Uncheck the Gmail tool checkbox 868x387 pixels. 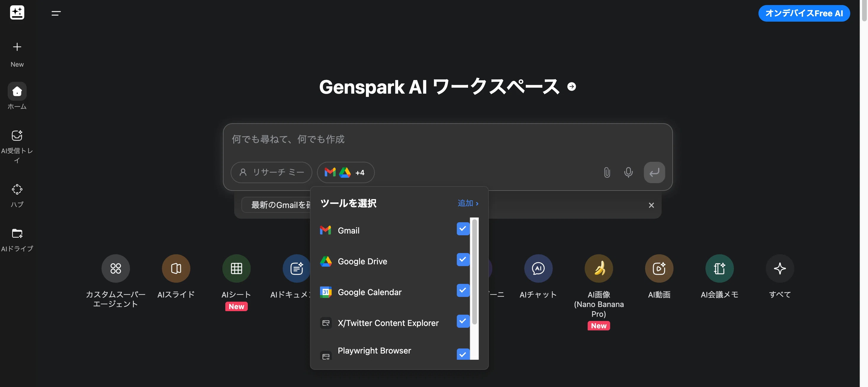(x=463, y=229)
